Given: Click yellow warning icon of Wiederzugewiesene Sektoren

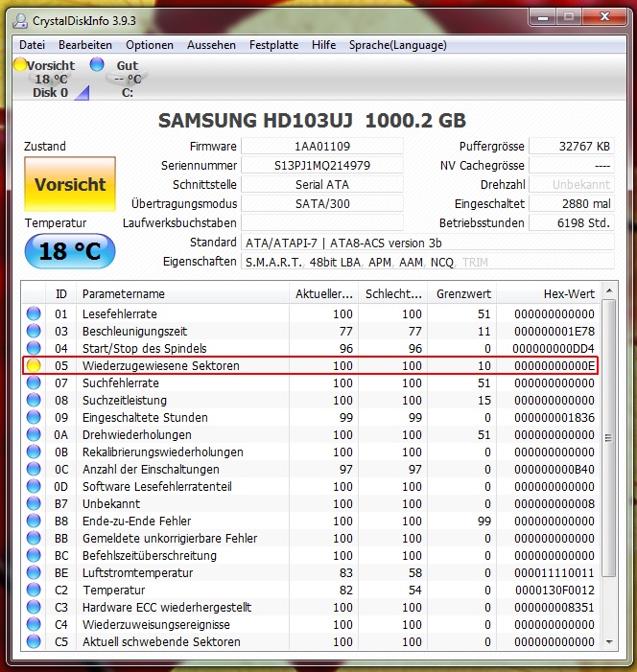Looking at the screenshot, I should tap(34, 365).
